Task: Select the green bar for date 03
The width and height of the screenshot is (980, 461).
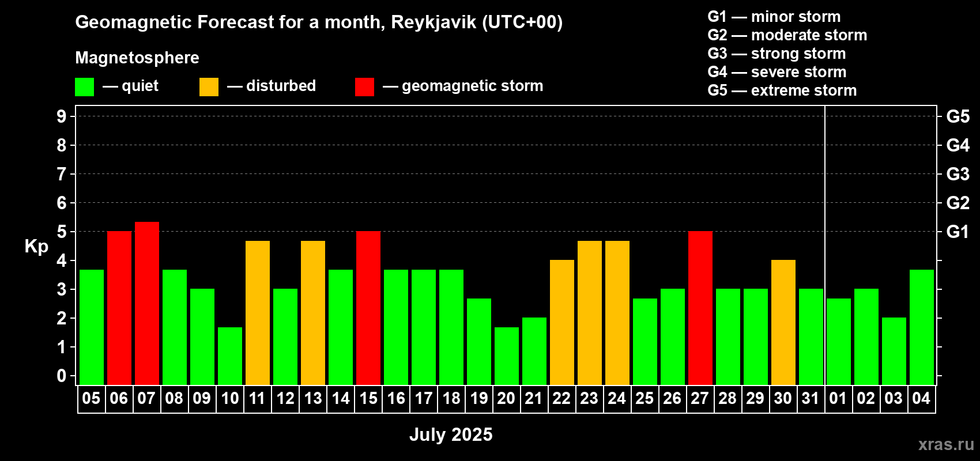Action: (x=894, y=351)
